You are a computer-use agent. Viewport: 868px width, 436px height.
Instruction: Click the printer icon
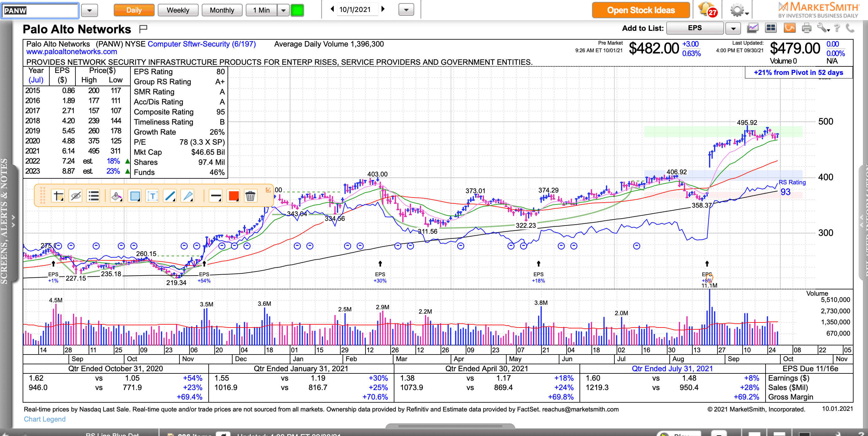click(x=806, y=28)
